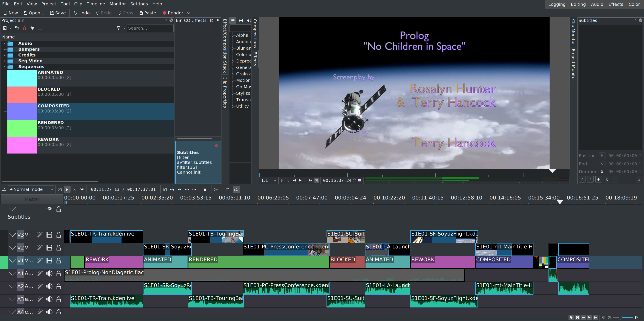Expand the Sequences folder

coord(4,67)
